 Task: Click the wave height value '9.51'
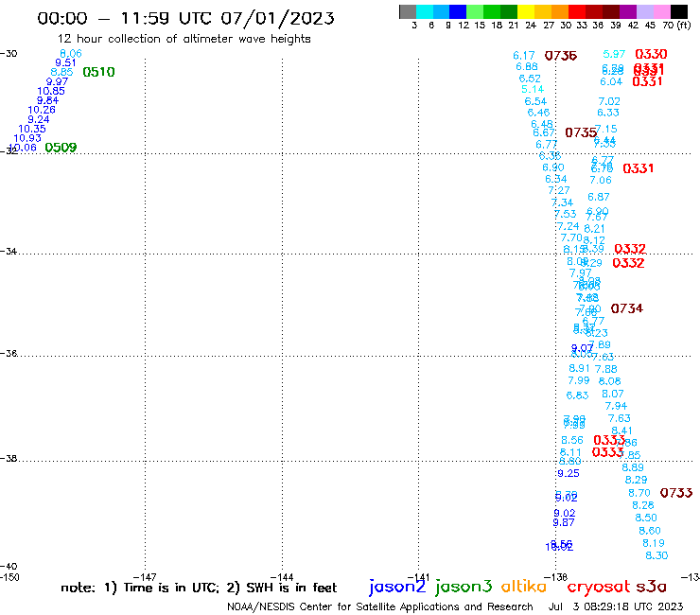[x=65, y=63]
